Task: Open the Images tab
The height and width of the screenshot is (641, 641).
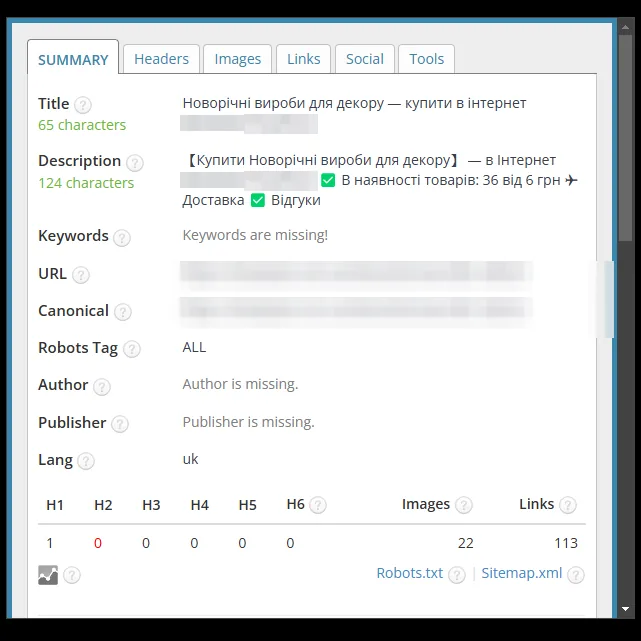Action: coord(238,59)
